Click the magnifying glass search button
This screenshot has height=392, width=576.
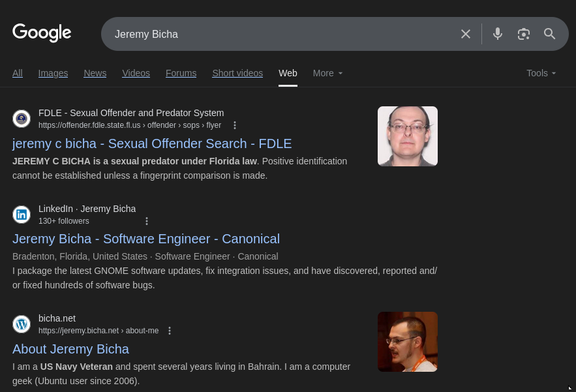click(549, 34)
